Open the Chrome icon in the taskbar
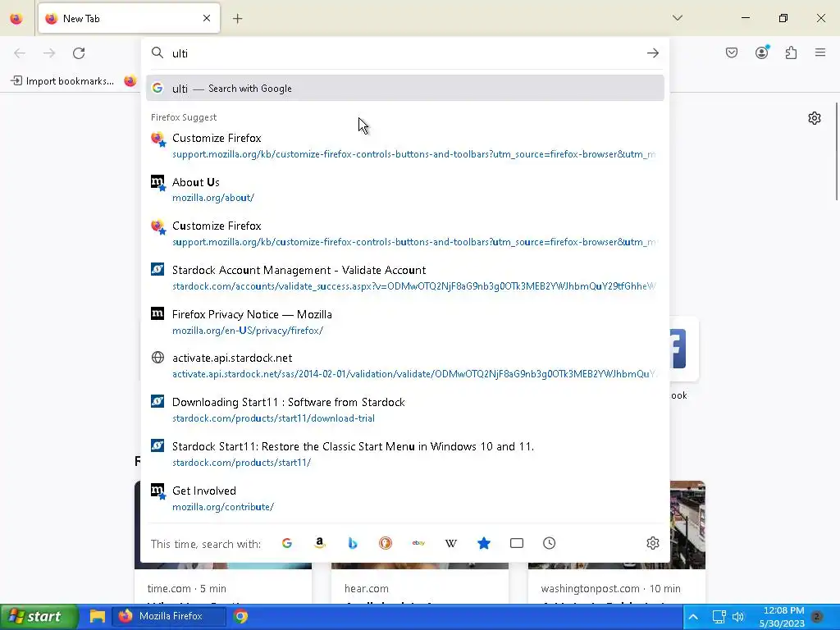840x630 pixels. [240, 617]
